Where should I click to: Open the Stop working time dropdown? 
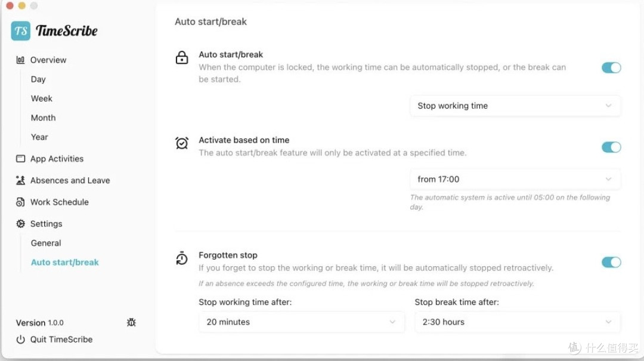pyautogui.click(x=515, y=106)
